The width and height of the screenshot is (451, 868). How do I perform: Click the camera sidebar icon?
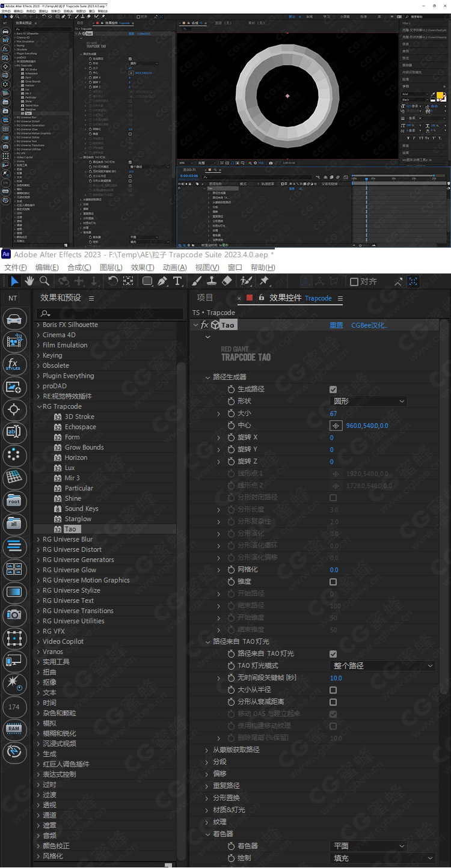(x=14, y=614)
